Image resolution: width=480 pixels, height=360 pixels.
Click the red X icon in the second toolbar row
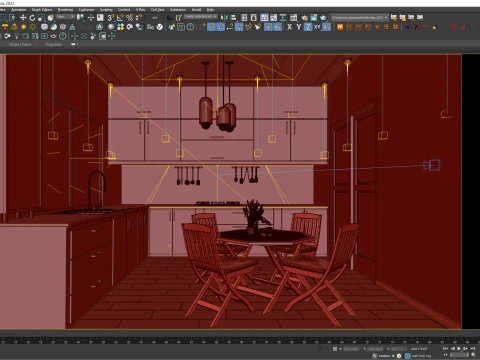(x=417, y=27)
